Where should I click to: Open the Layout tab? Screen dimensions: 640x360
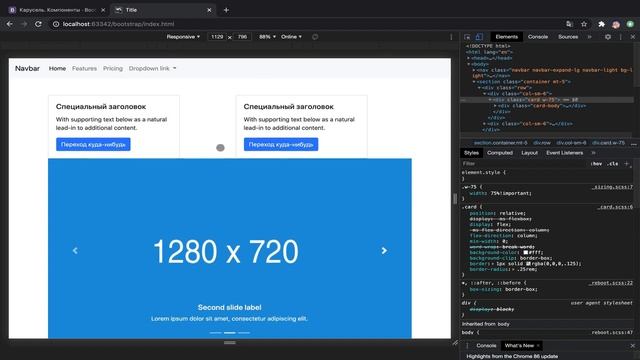(529, 153)
